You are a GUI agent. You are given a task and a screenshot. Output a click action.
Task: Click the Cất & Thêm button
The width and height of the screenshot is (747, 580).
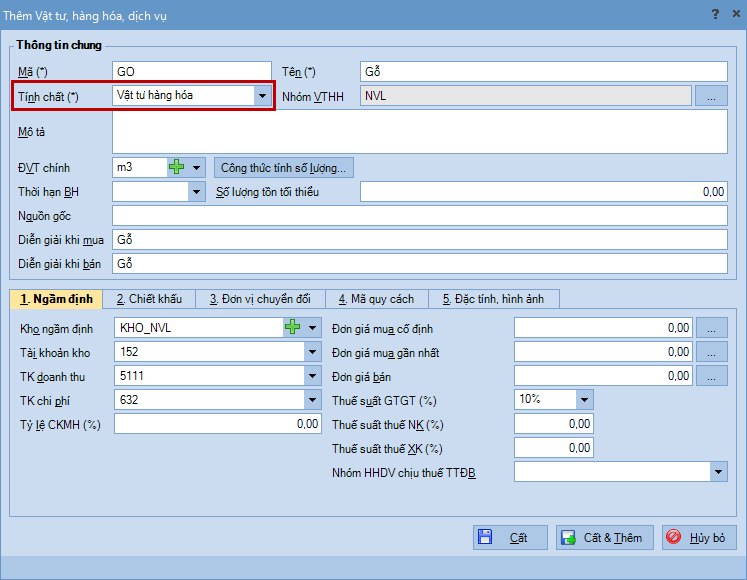pos(605,537)
